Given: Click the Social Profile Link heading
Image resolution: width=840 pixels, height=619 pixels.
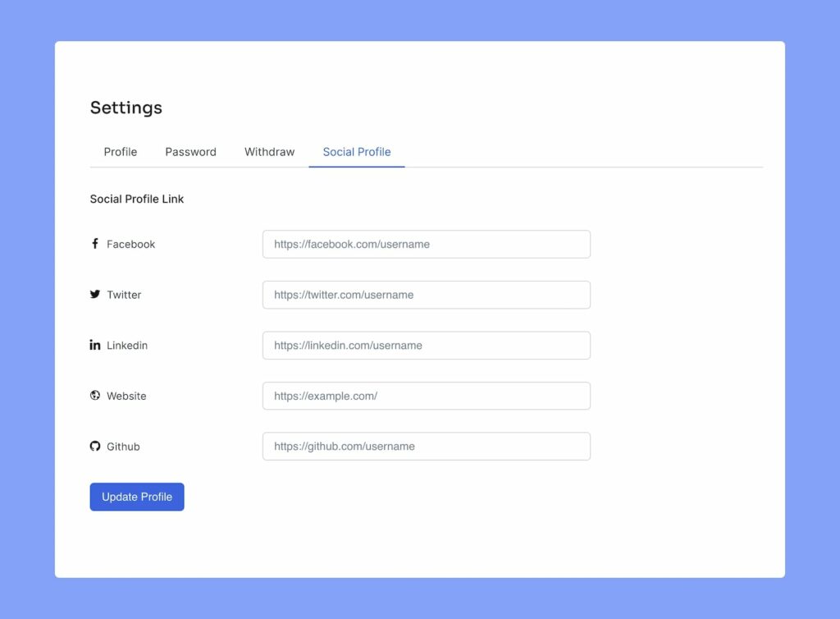Looking at the screenshot, I should (136, 199).
